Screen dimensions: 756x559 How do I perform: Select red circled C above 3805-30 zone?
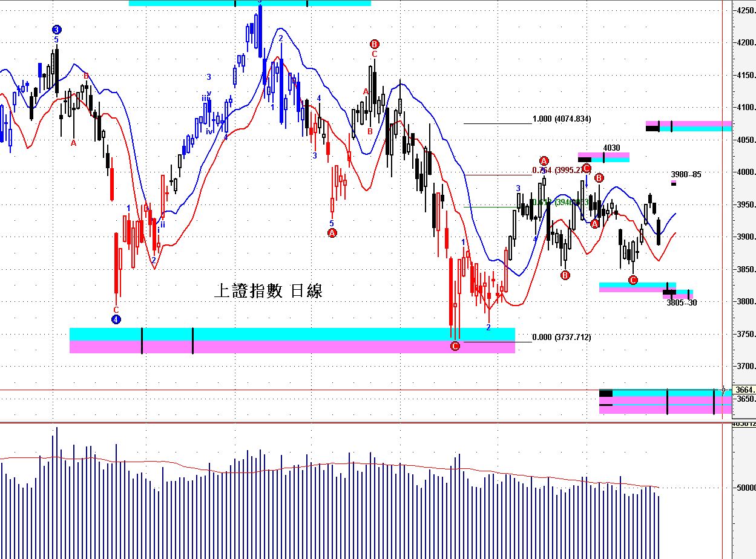[633, 279]
